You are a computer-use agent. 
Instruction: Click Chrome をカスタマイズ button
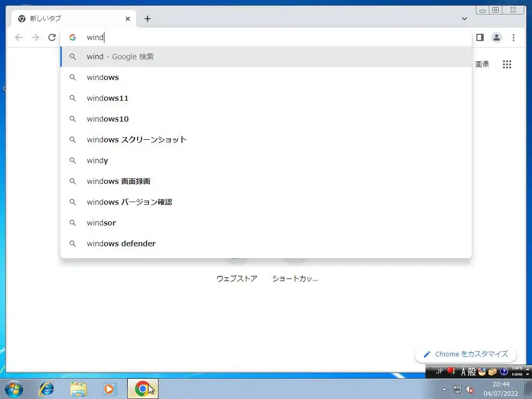[x=465, y=354]
